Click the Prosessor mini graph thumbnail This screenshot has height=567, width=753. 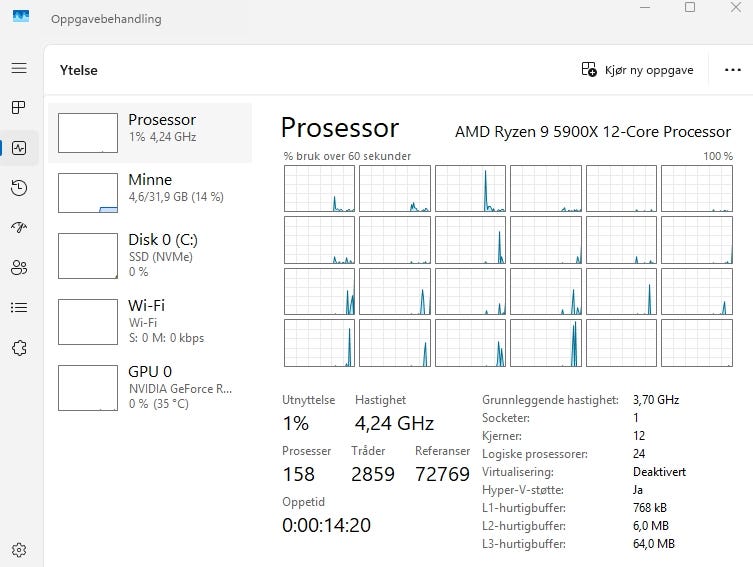coord(88,133)
